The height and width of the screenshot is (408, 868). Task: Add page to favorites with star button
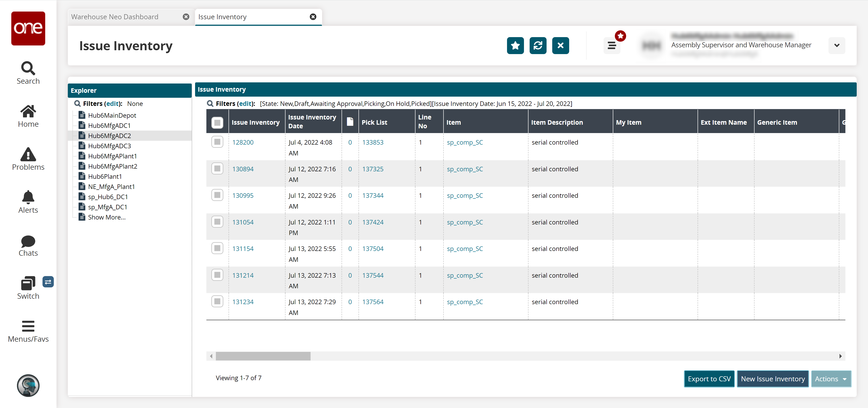click(515, 45)
